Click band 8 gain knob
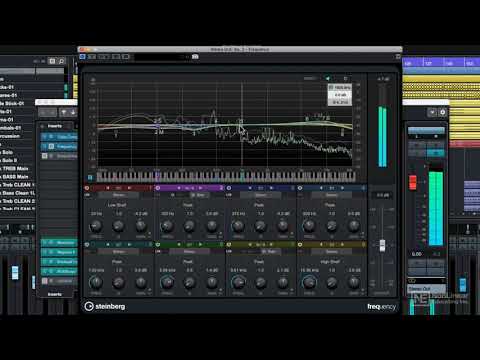This screenshot has height=360, width=480. 353,283
